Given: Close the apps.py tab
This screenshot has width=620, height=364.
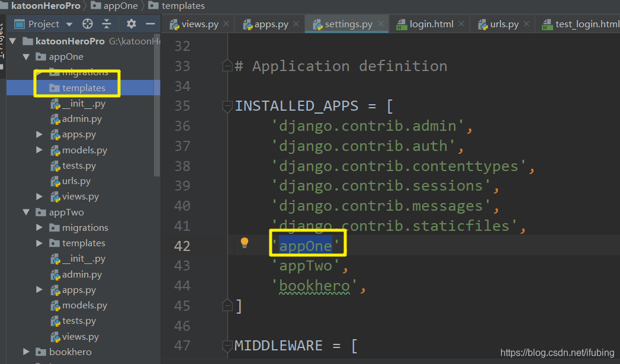Looking at the screenshot, I should tap(296, 24).
